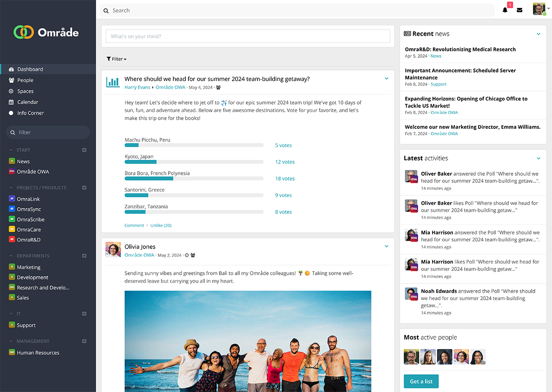Screen dimensions: 552x392
Task: Toggle the IT sidebar section
Action: click(11, 314)
